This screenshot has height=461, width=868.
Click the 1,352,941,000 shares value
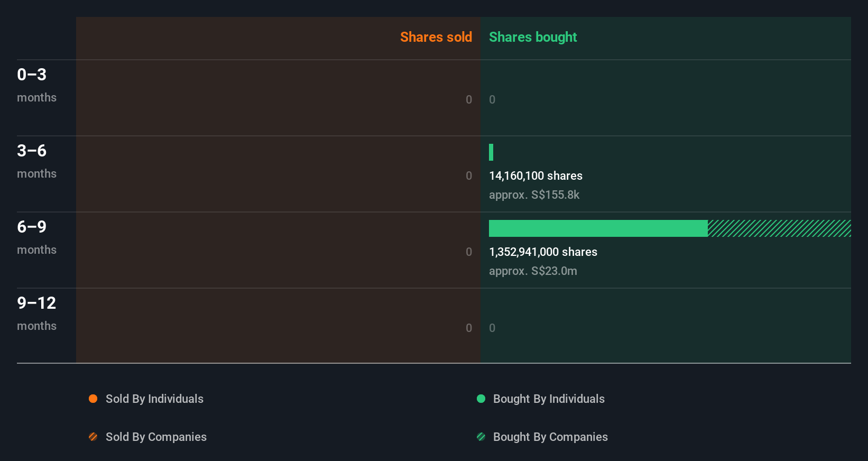click(x=543, y=252)
